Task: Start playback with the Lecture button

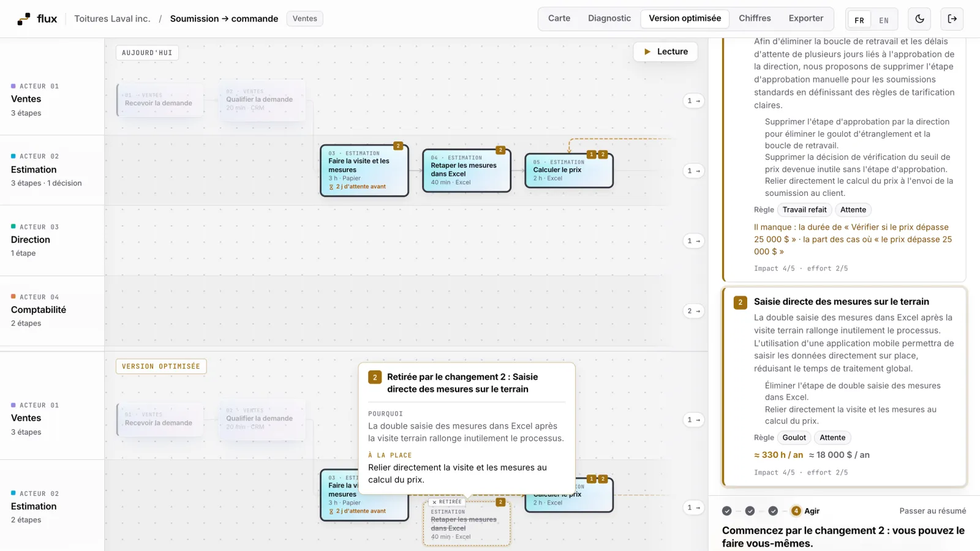Action: [x=666, y=52]
